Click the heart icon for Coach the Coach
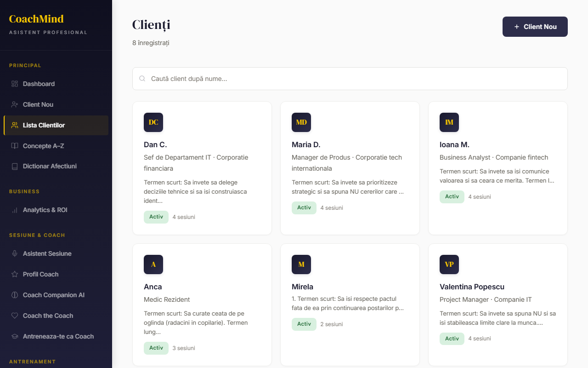 [x=15, y=316]
